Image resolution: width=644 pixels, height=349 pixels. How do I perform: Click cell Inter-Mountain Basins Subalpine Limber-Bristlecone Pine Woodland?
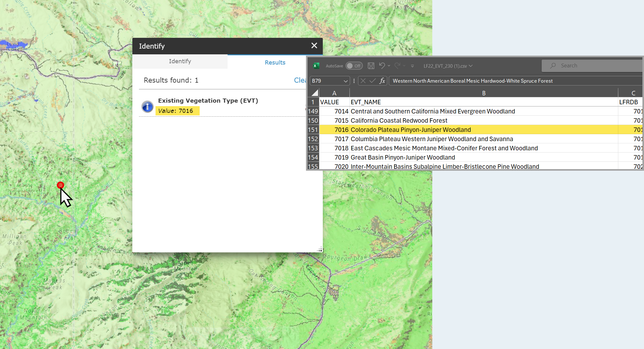pos(484,166)
